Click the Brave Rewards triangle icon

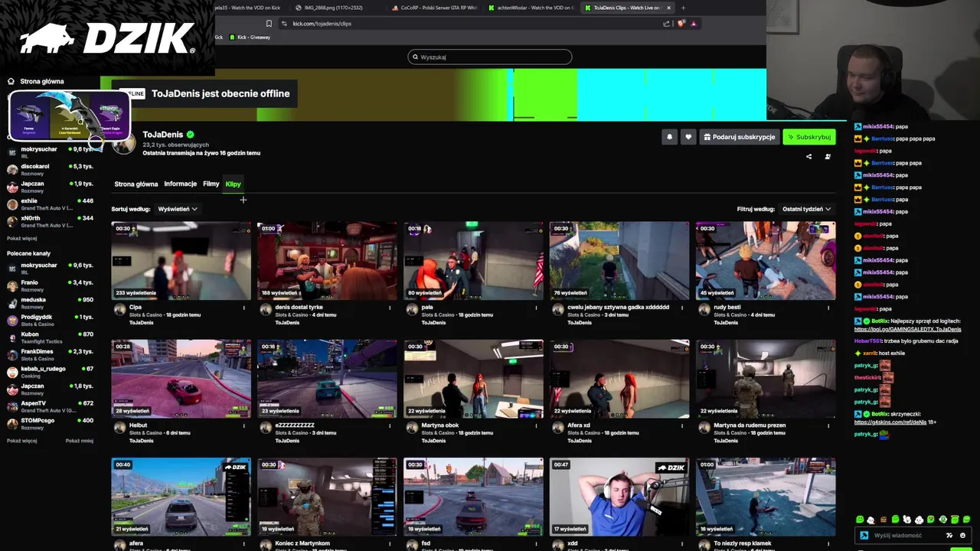tap(694, 23)
